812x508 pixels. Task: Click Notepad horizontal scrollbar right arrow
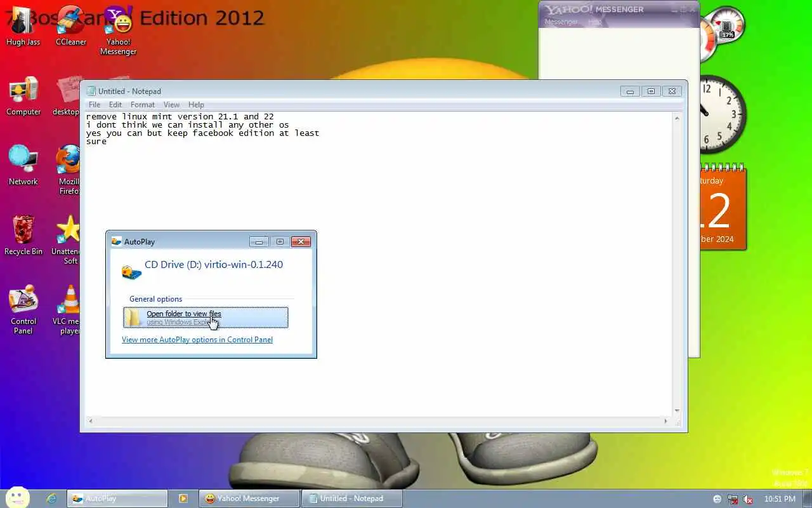click(665, 420)
